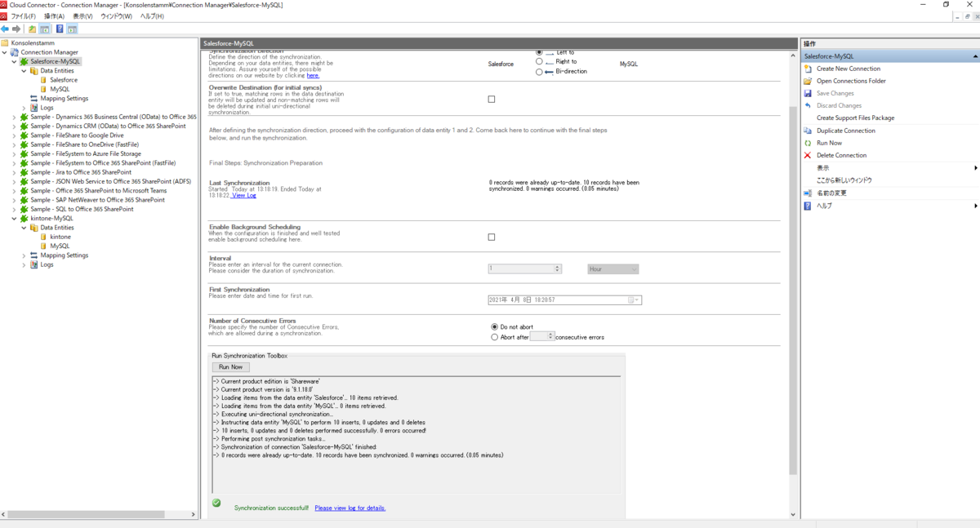This screenshot has width=980, height=528.
Task: Enable Overwrite Destination checkbox
Action: 491,99
